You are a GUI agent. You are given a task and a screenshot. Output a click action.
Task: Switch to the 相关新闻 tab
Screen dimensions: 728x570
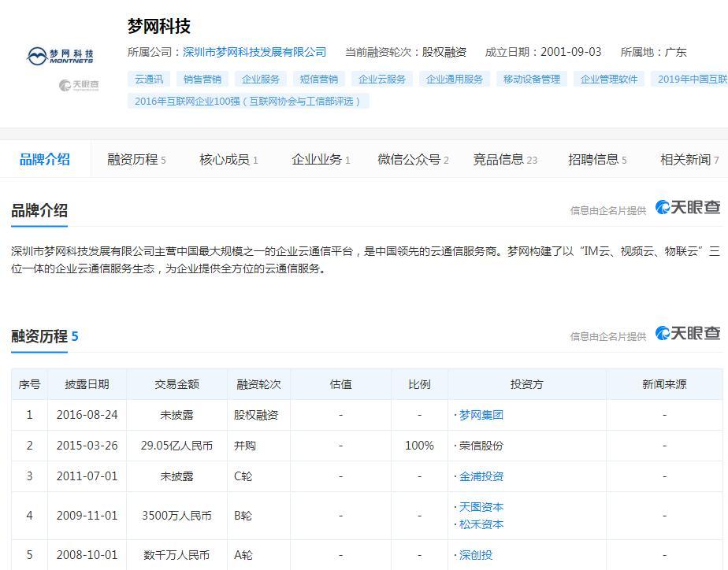coord(689,160)
